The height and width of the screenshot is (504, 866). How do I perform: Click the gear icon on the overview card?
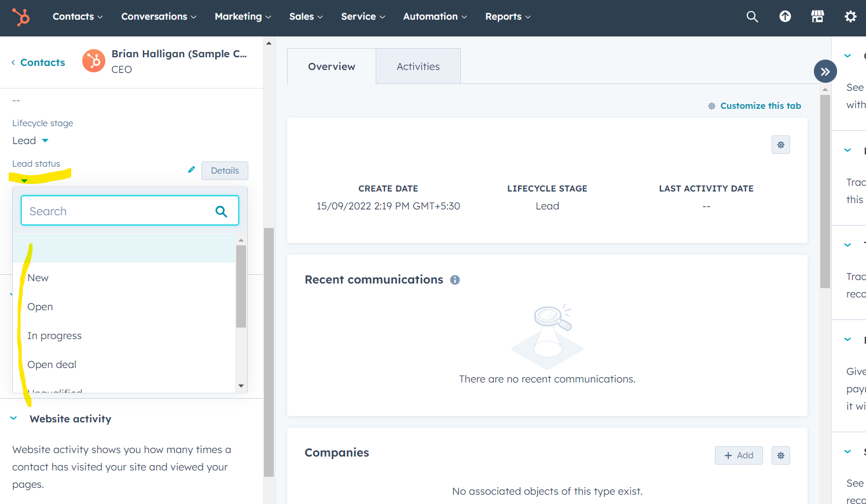click(781, 145)
